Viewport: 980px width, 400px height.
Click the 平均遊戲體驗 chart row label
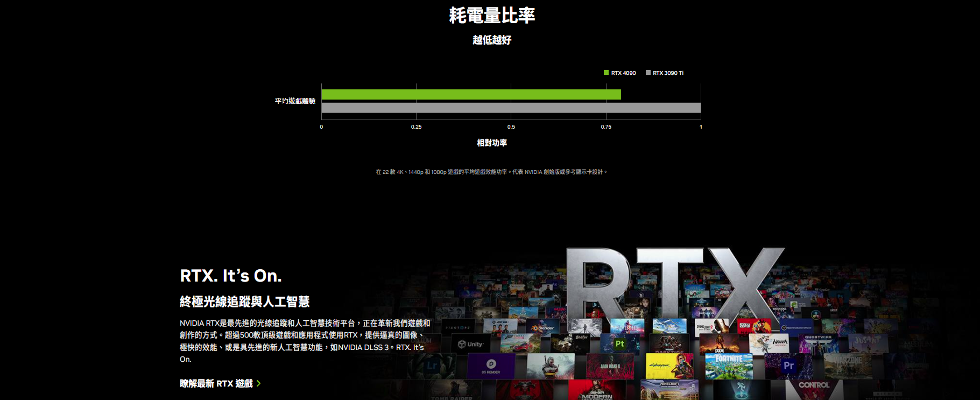(x=295, y=101)
